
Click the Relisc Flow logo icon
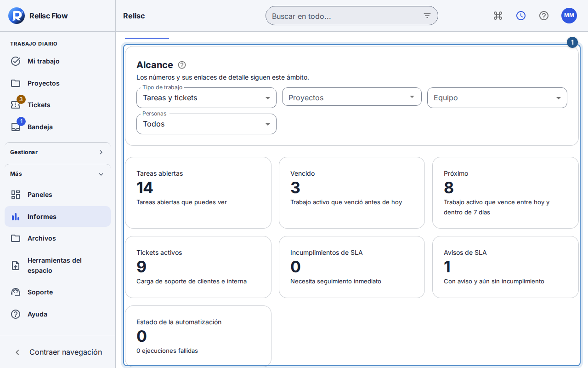pyautogui.click(x=17, y=16)
